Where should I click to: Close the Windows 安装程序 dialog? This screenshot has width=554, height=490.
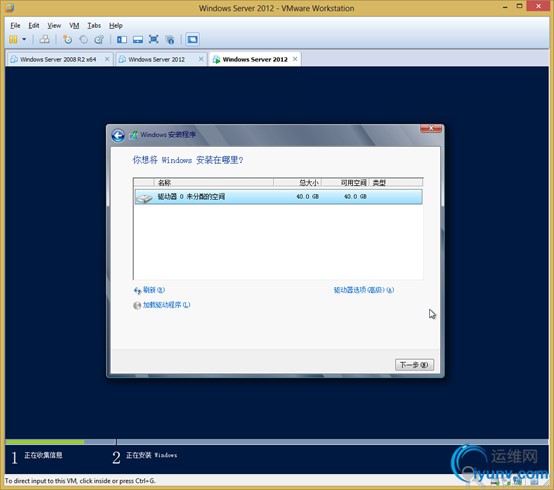pyautogui.click(x=431, y=128)
